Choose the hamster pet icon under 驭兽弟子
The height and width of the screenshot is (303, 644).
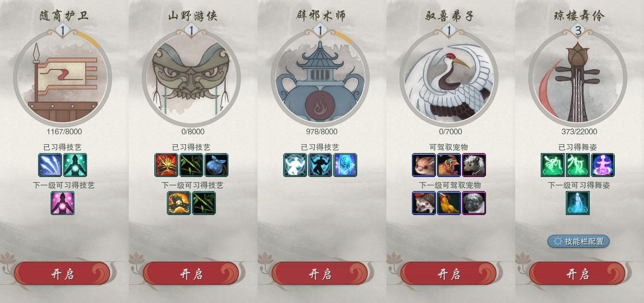tap(424, 165)
